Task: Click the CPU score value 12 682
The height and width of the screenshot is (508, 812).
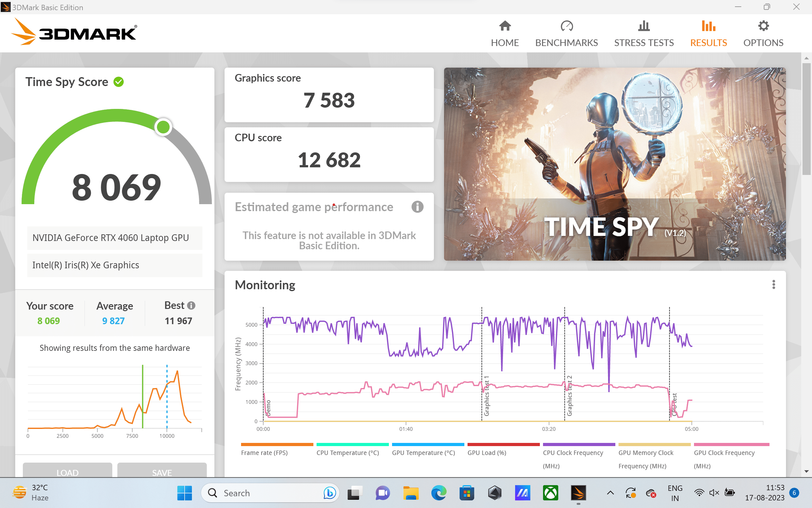Action: (329, 160)
